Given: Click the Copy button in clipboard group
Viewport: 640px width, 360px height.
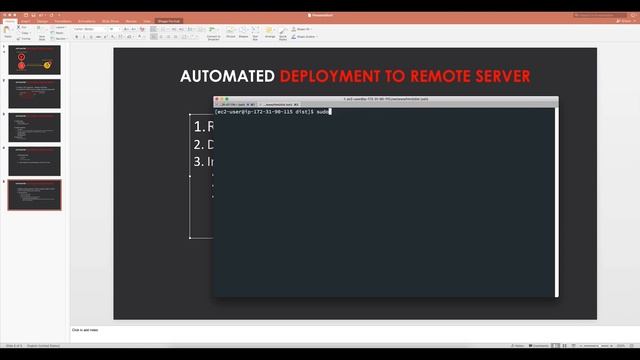Looking at the screenshot, I should pos(24,33).
